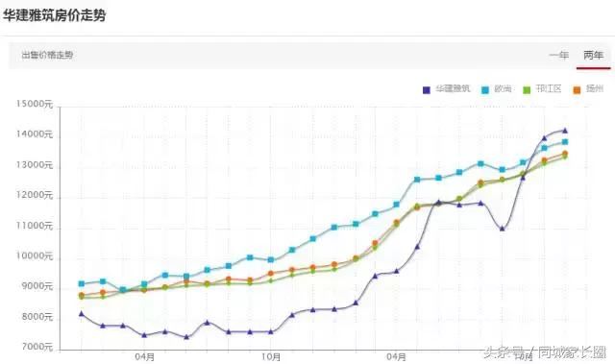Switch to the 一年 tab

tap(558, 56)
